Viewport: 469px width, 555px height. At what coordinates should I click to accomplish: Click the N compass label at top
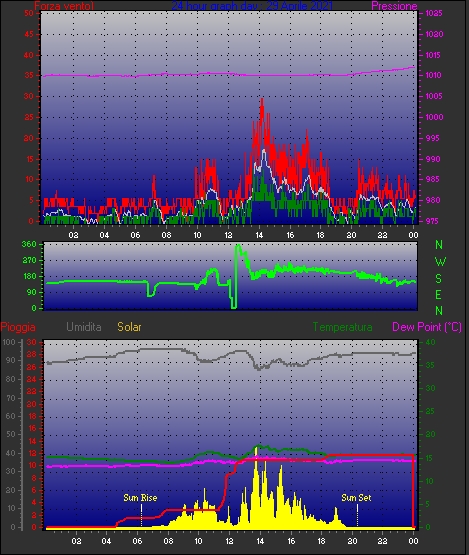439,245
